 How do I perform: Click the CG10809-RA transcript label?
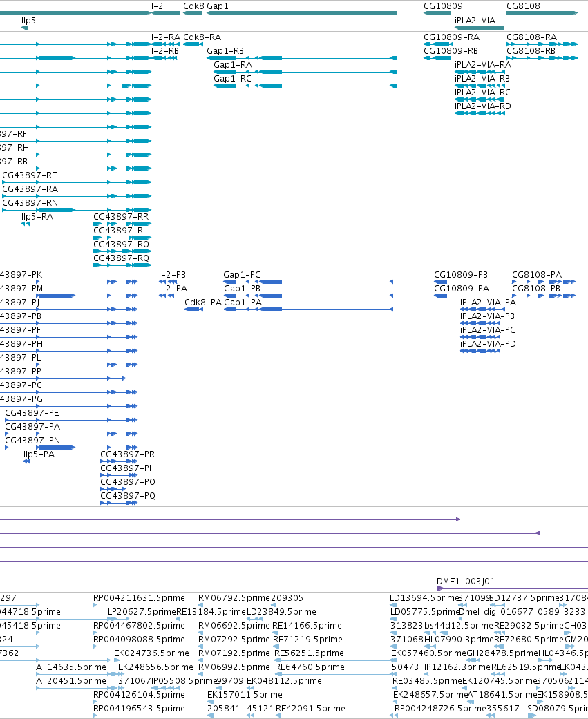pyautogui.click(x=451, y=37)
